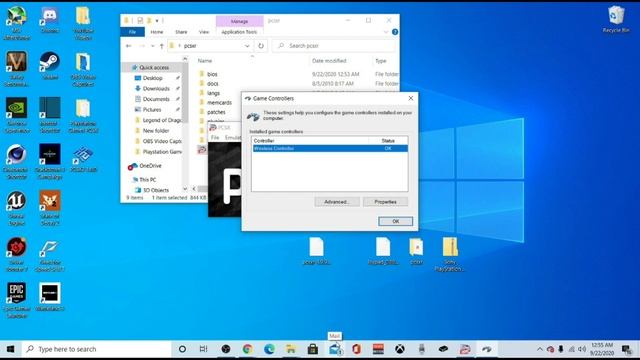Select the docs folder in file list
Viewport: 640px width, 360px height.
tap(213, 84)
